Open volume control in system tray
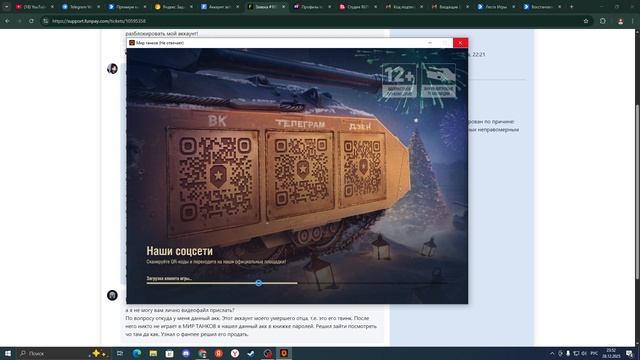Viewport: 640px width, 360px height. click(584, 353)
